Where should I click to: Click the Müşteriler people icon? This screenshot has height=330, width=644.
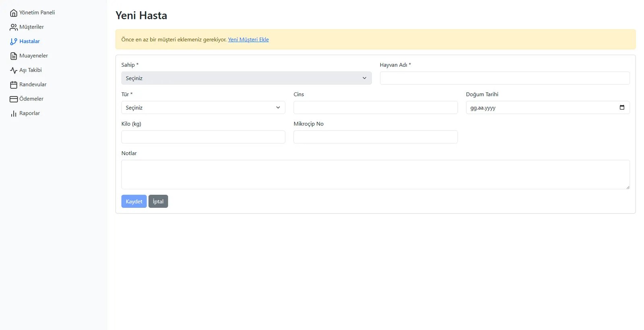(14, 27)
